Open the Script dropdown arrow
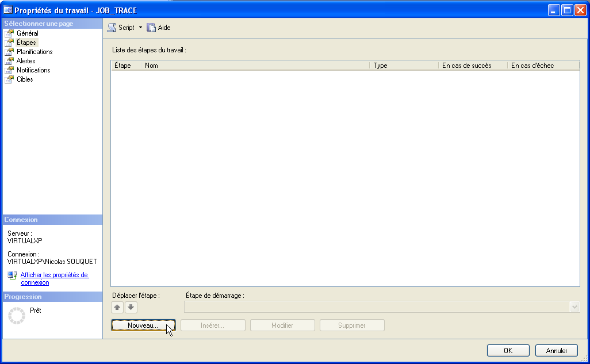 click(x=140, y=28)
